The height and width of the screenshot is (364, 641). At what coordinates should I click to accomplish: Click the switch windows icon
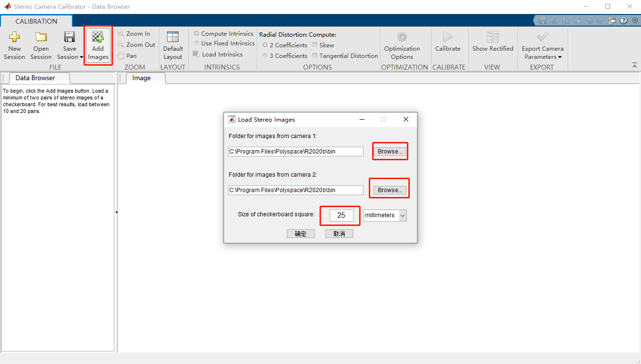[x=612, y=21]
